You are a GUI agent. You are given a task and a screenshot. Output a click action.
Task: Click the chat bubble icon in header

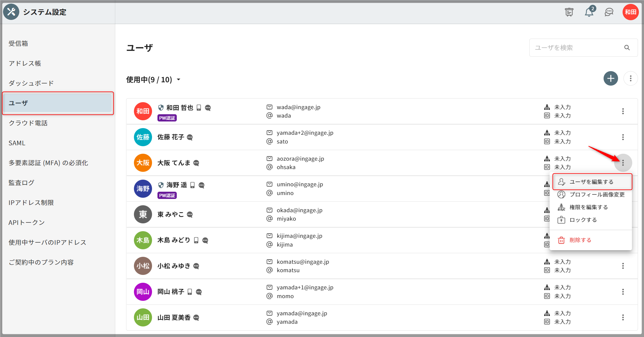pos(609,12)
